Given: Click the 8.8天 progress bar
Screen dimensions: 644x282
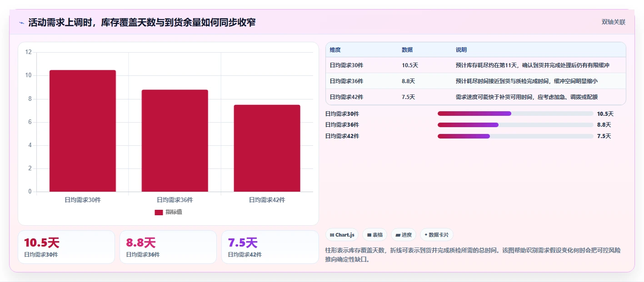Looking at the screenshot, I should [x=515, y=125].
